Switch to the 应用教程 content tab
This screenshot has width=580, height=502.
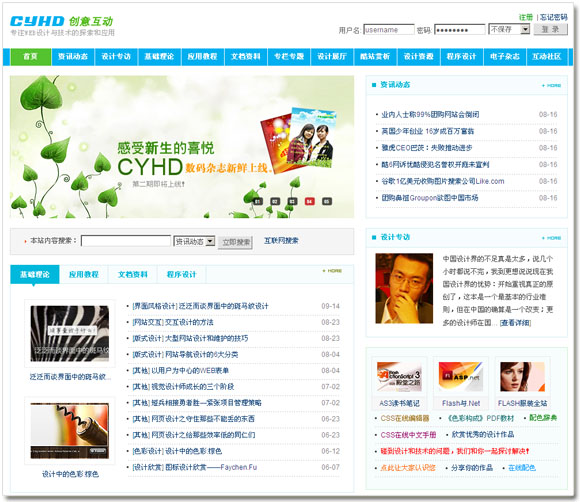tap(84, 274)
